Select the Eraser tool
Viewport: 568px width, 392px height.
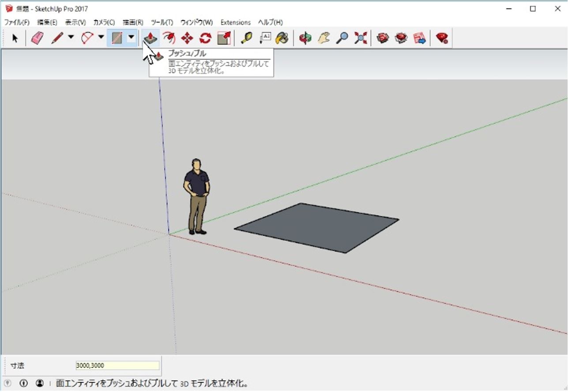pos(37,38)
